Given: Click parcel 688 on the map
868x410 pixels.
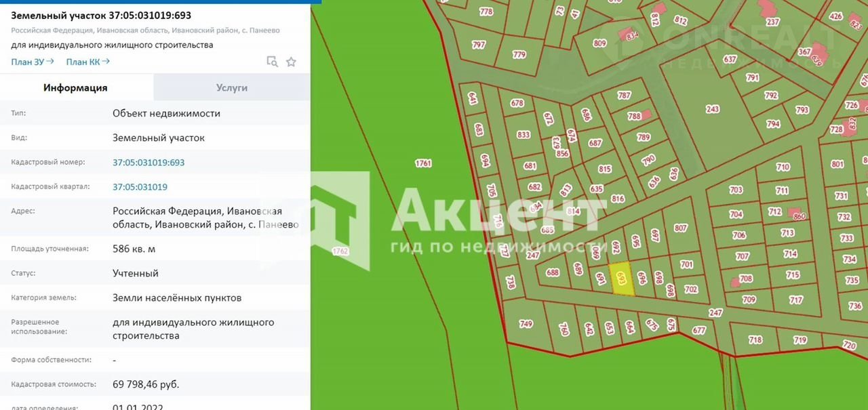Looking at the screenshot, I should [x=553, y=272].
